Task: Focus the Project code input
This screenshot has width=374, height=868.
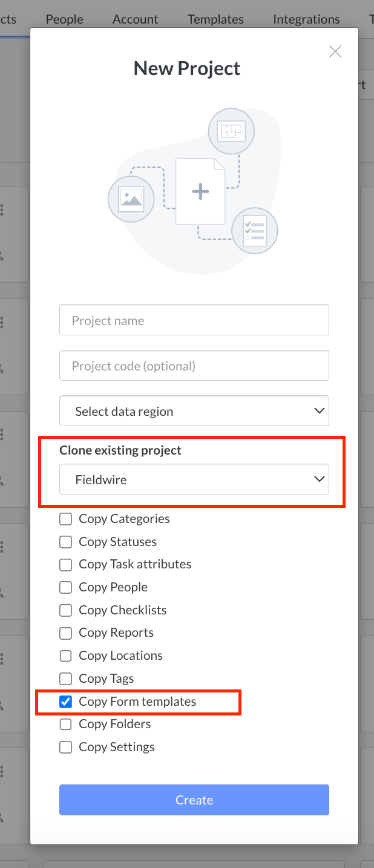Action: (x=194, y=366)
